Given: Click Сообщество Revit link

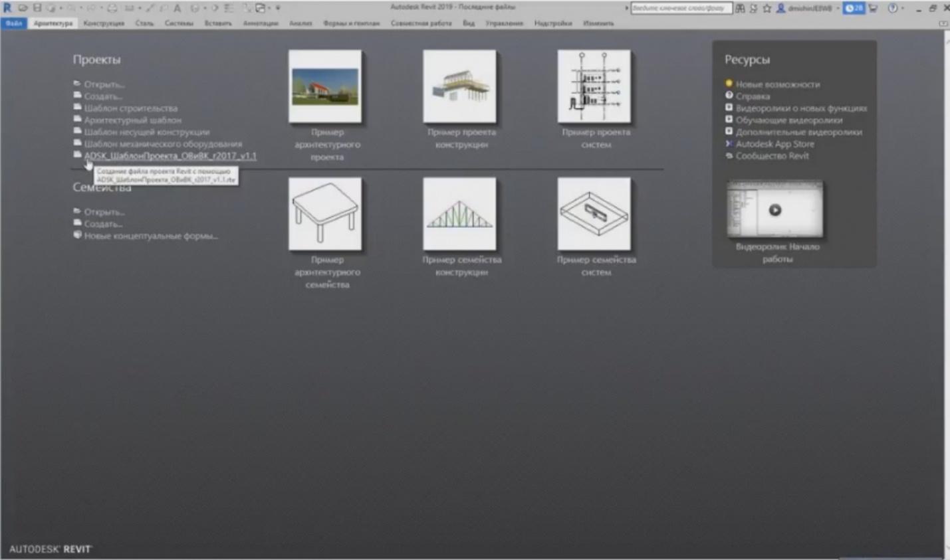Looking at the screenshot, I should point(772,156).
